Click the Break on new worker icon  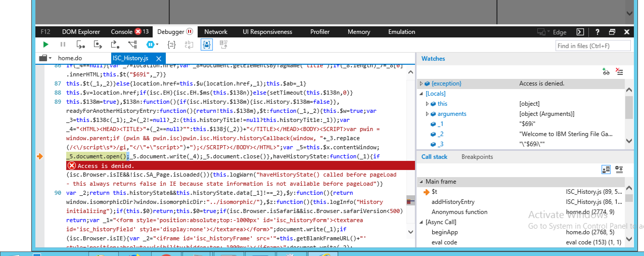[x=132, y=45]
